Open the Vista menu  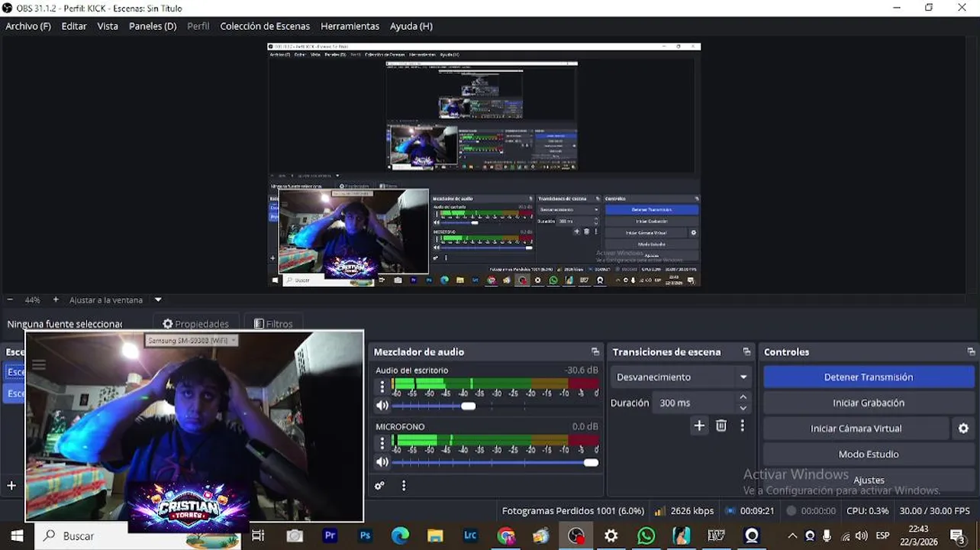pos(108,26)
